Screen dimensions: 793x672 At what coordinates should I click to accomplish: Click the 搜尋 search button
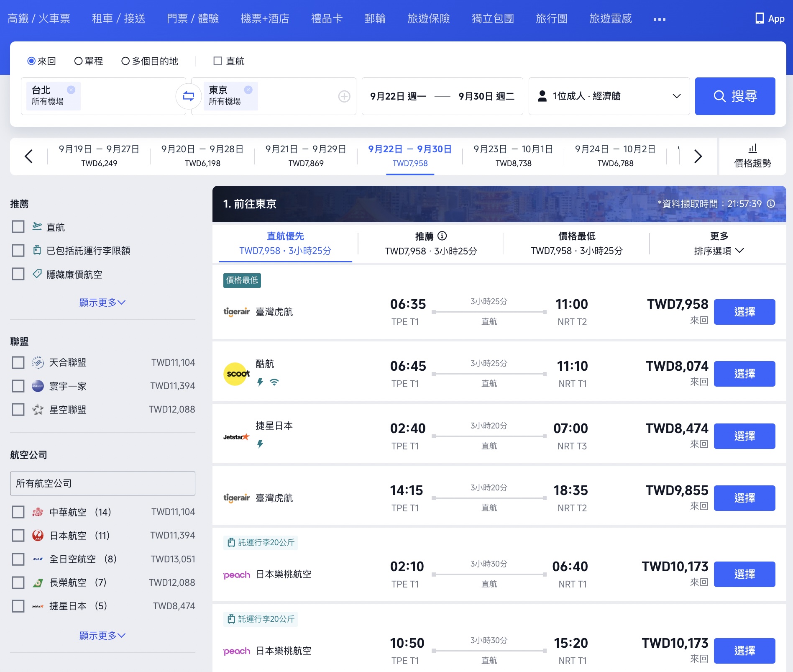(735, 96)
